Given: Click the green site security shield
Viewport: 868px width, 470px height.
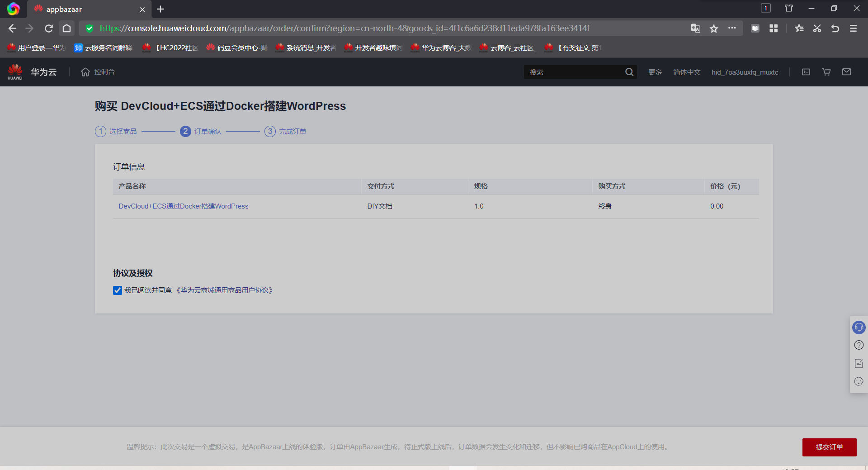Looking at the screenshot, I should (x=90, y=28).
